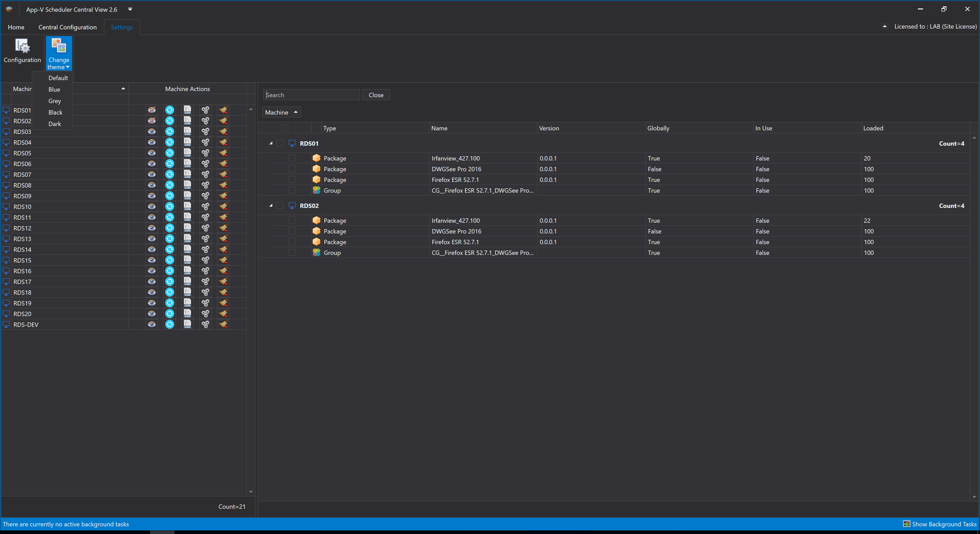Image resolution: width=980 pixels, height=534 pixels.
Task: Open the log file icon for RDS05
Action: pos(187,153)
